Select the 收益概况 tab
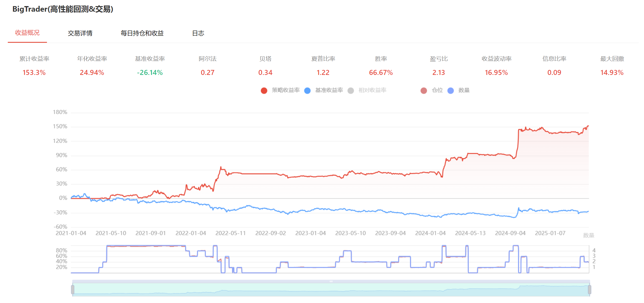 coord(27,33)
